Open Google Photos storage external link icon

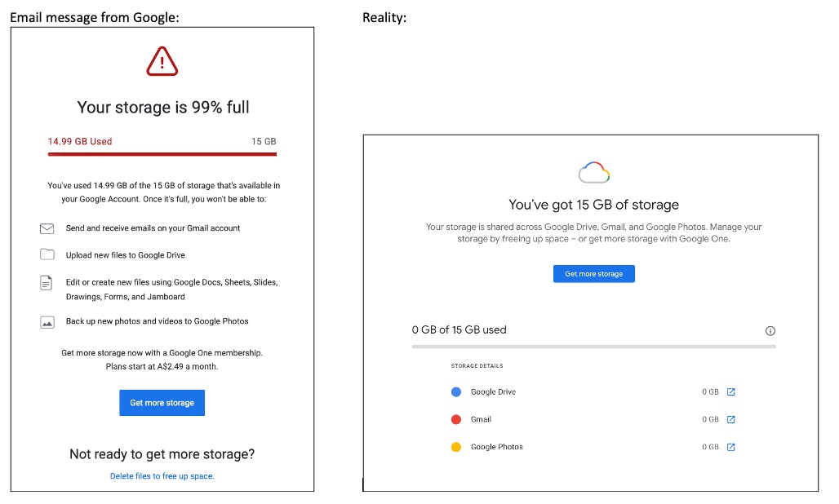tap(731, 447)
